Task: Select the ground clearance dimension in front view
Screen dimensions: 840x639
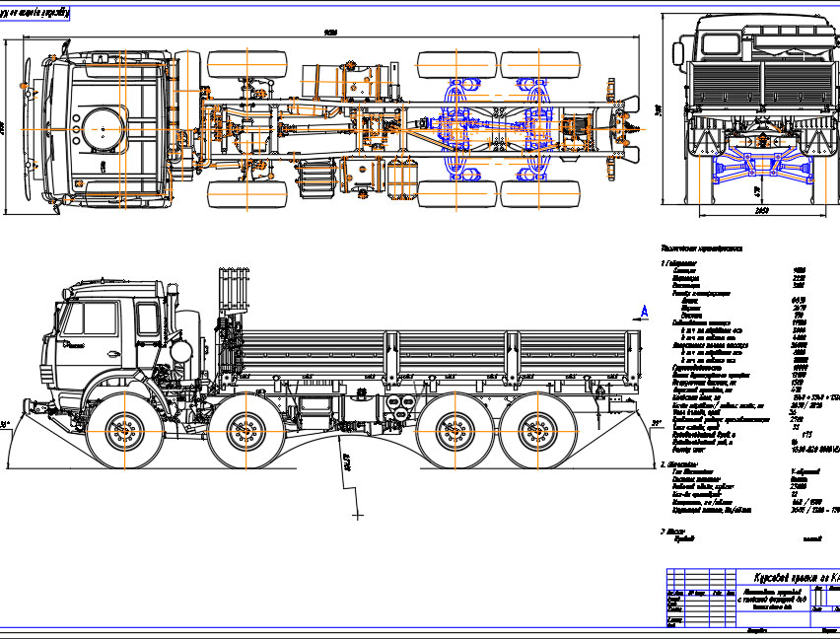Action: 757,191
